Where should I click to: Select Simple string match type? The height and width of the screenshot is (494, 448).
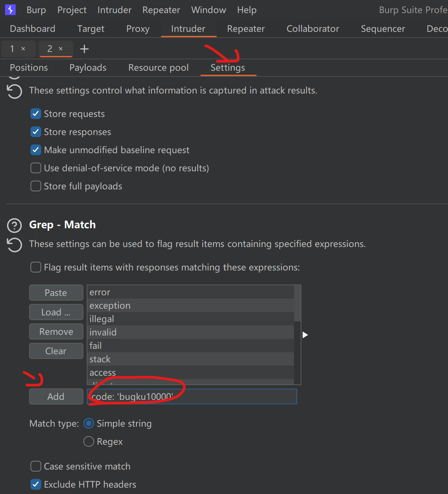coord(89,424)
